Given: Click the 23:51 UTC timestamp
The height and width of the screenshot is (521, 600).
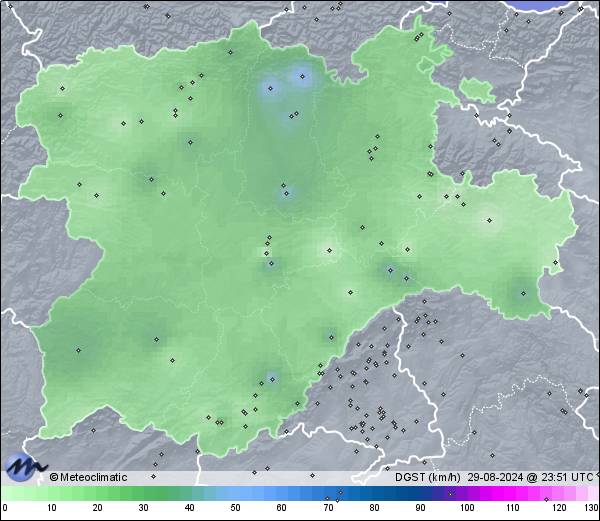Looking at the screenshot, I should 566,477.
